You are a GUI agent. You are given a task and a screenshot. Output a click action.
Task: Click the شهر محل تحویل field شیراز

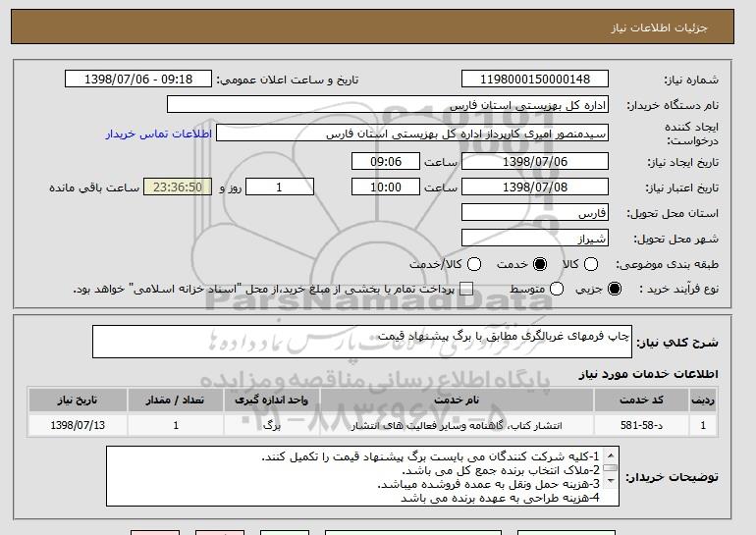coord(535,239)
